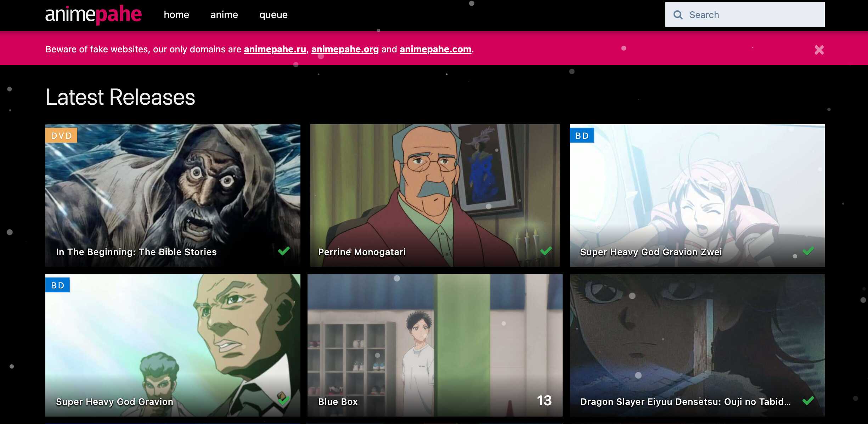This screenshot has height=424, width=868.
Task: Open the animepahe.com link
Action: pyautogui.click(x=435, y=49)
